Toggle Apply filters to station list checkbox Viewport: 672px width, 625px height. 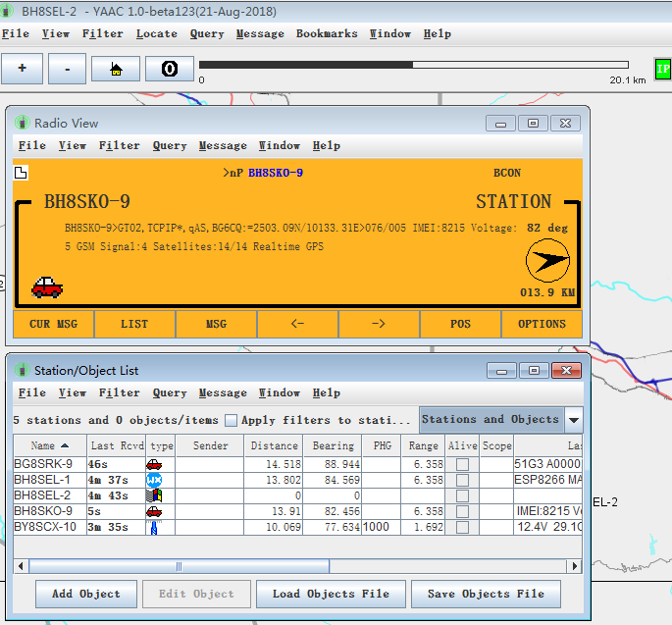(231, 420)
